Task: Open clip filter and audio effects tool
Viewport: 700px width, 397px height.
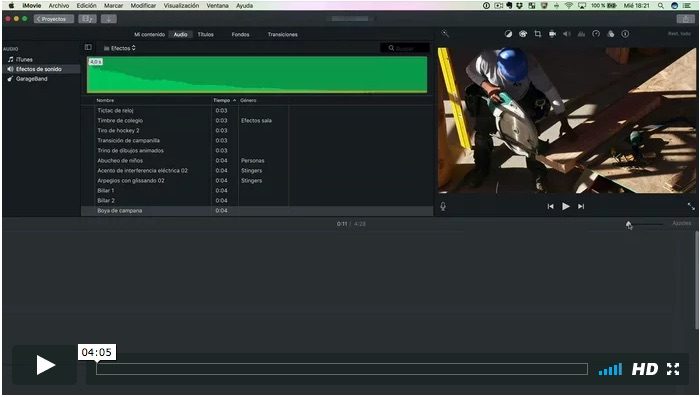Action: pyautogui.click(x=611, y=34)
